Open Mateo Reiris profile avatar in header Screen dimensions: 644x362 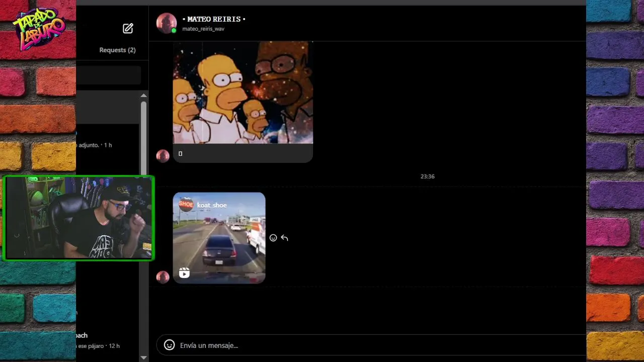(166, 23)
